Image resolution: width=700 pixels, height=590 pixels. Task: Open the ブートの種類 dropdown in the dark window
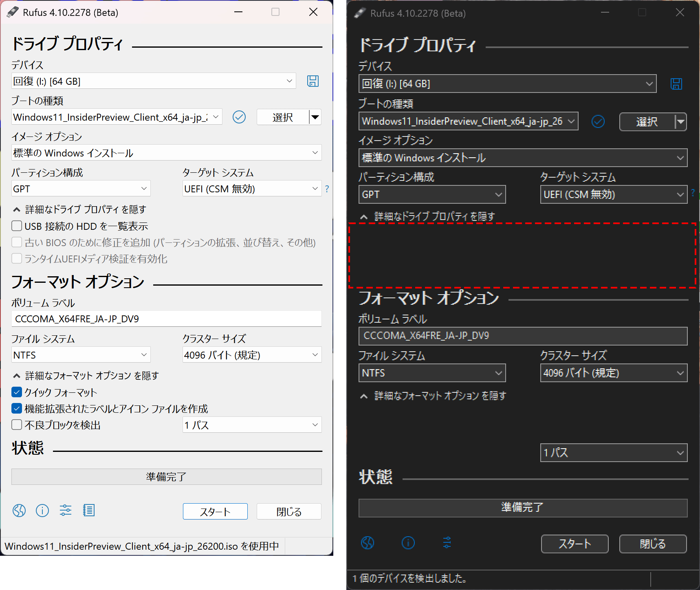(468, 121)
